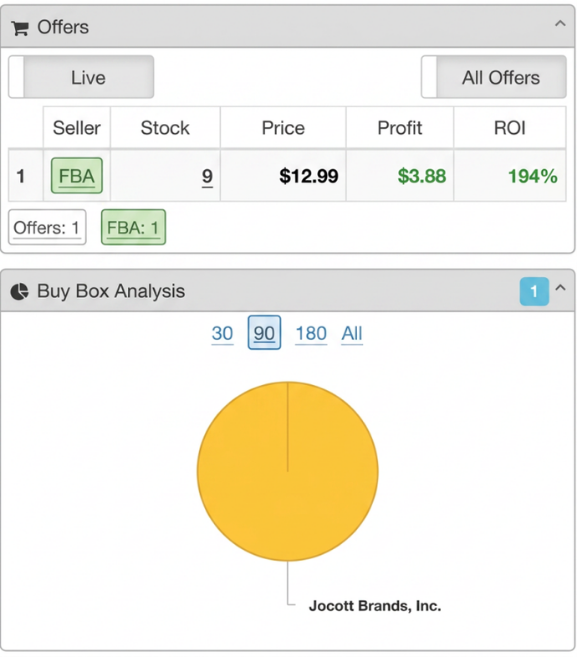Open the stock quantity 9 link
Viewport: 578px width, 657px height.
click(x=207, y=176)
